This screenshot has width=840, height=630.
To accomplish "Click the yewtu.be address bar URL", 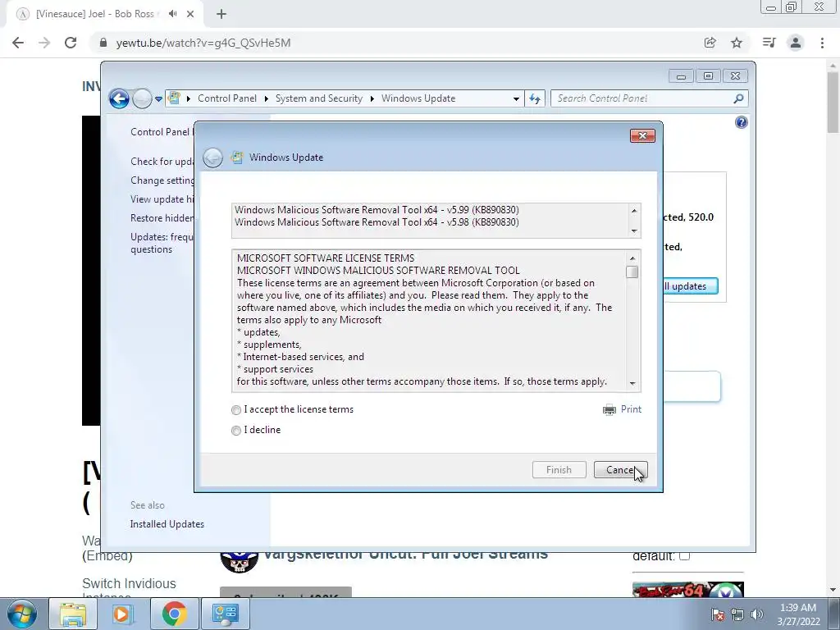I will (x=203, y=43).
